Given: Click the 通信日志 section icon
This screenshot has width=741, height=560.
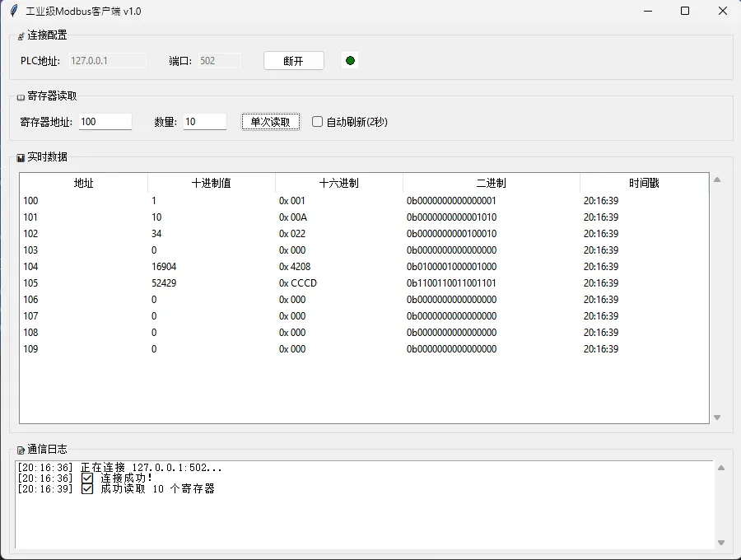Looking at the screenshot, I should [x=21, y=450].
